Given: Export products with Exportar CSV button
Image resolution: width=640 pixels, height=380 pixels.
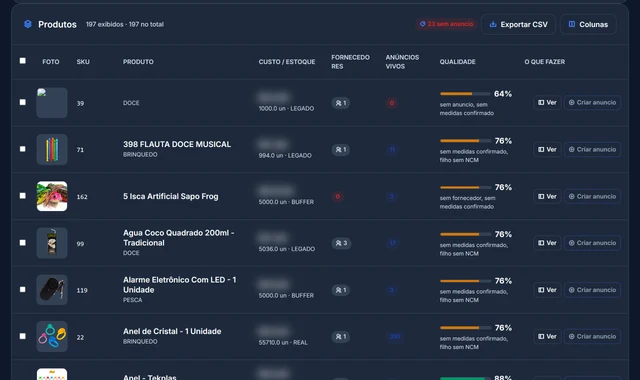Looking at the screenshot, I should [x=518, y=24].
